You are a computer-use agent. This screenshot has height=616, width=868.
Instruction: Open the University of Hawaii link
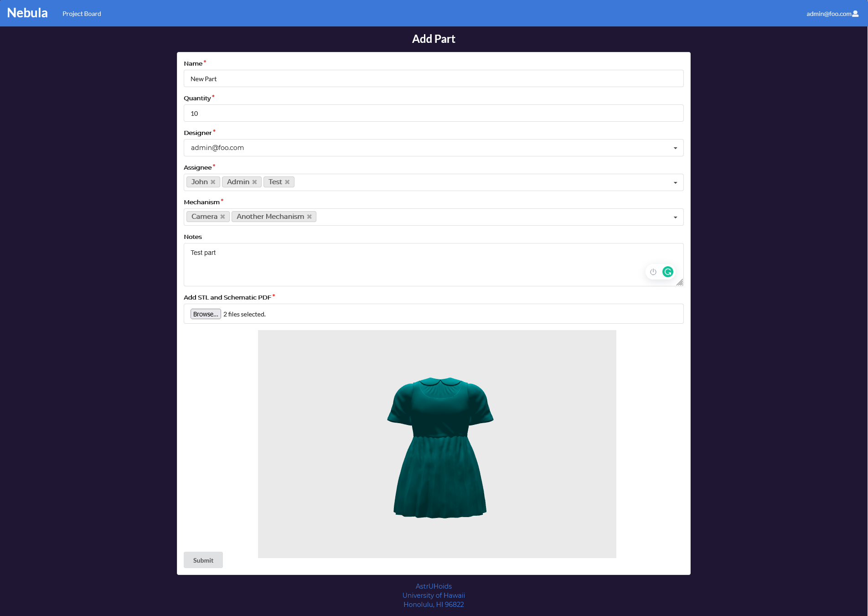pos(434,595)
